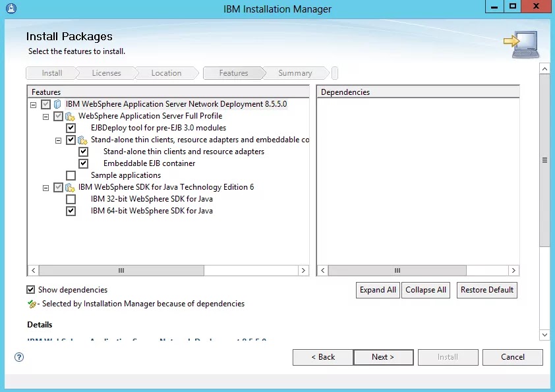Click the Collapse All button
The height and width of the screenshot is (392, 555).
click(425, 290)
